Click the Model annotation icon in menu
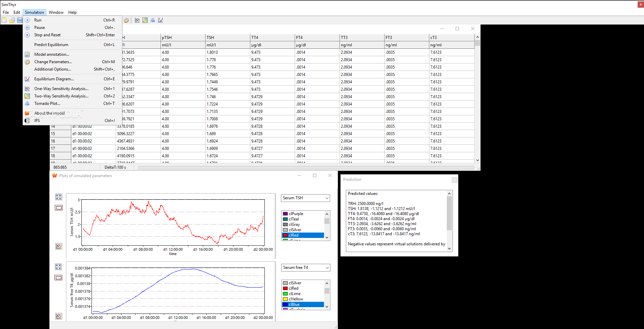The height and width of the screenshot is (329, 644). point(27,54)
